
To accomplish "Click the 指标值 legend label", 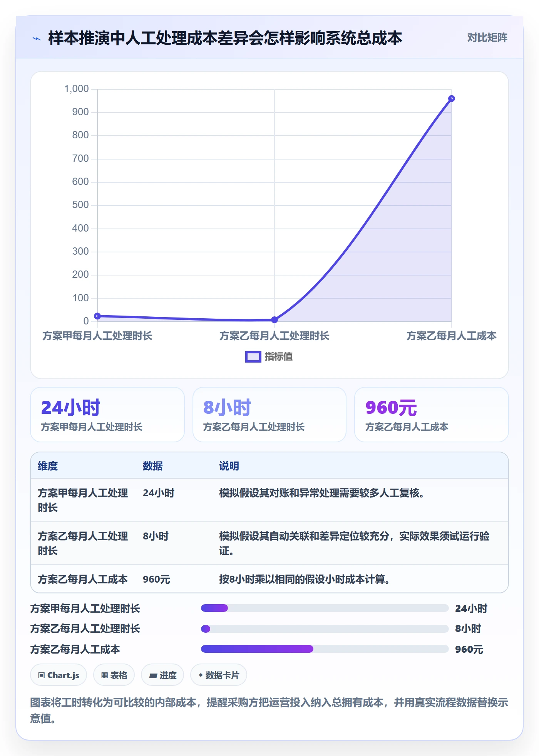I will click(279, 357).
